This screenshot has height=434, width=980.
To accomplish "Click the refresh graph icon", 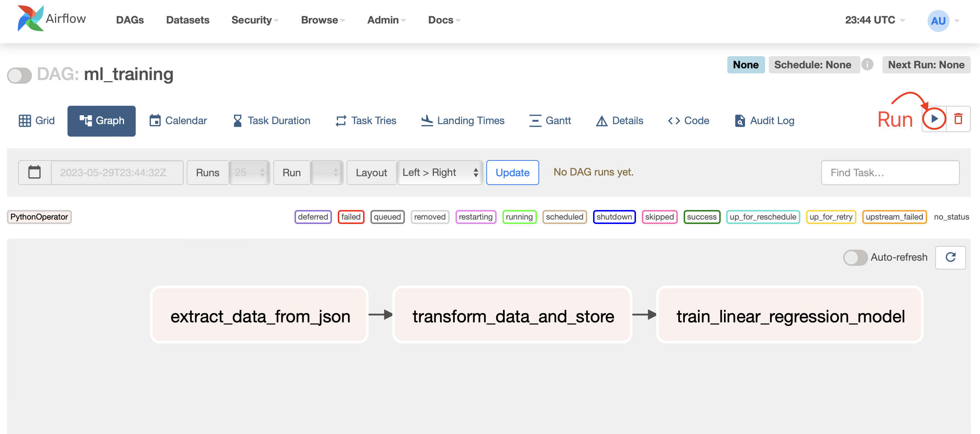I will click(951, 257).
